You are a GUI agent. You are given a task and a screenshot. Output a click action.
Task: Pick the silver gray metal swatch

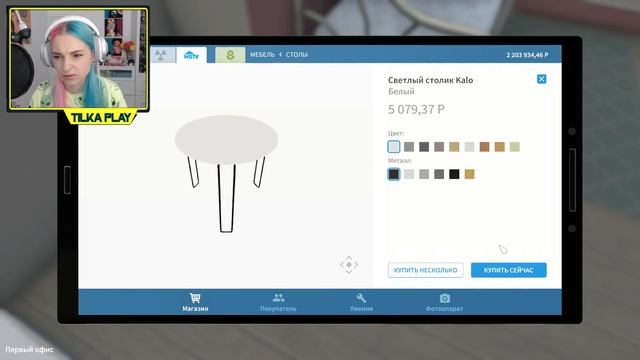pos(424,174)
